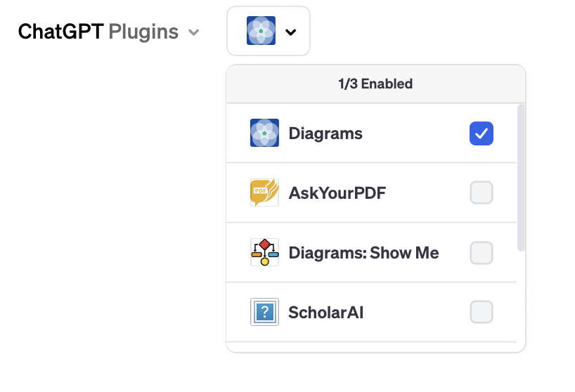Click the gray Plugins model label
The image size is (575, 392).
[x=143, y=32]
